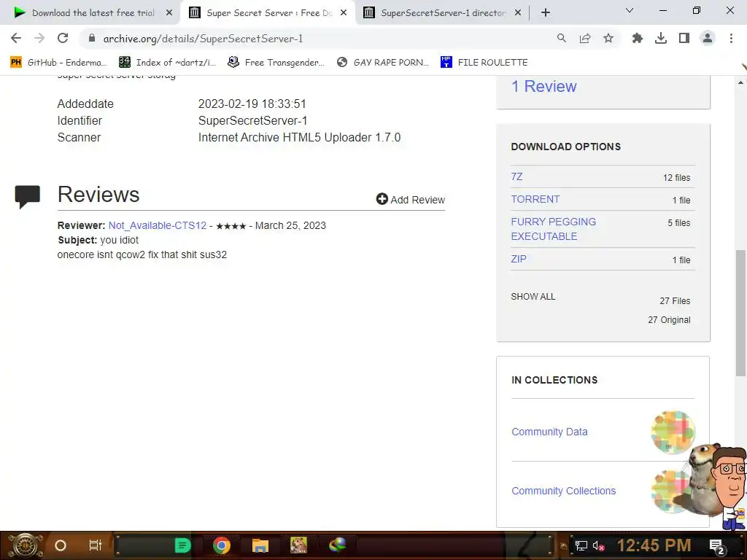Open the 'FILE ROULETTE' bookmark

pyautogui.click(x=484, y=63)
